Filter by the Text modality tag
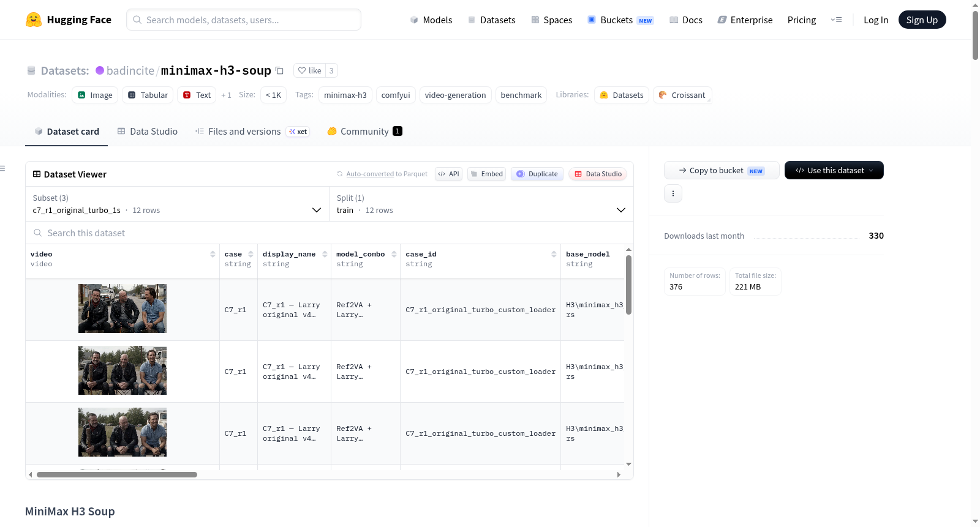Image resolution: width=980 pixels, height=527 pixels. tap(197, 95)
